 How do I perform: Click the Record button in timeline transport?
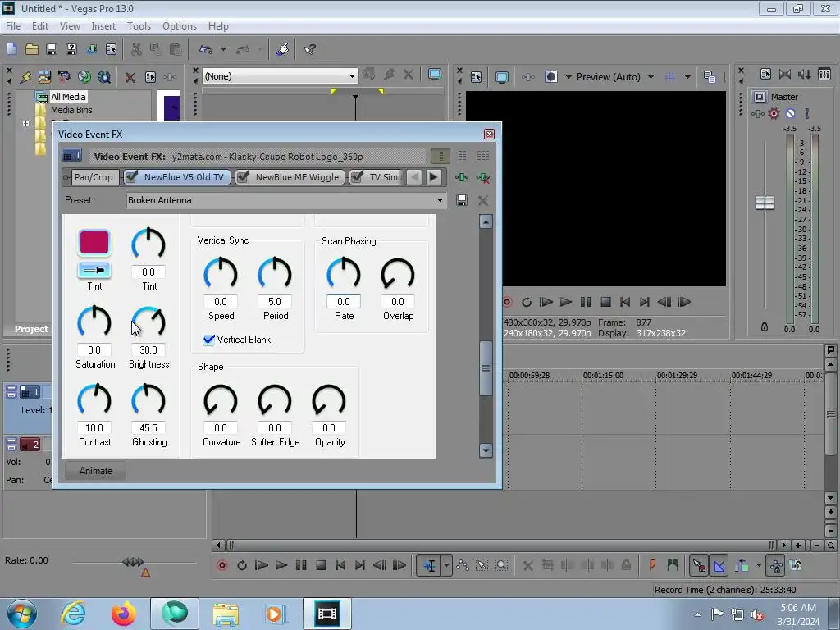[222, 565]
